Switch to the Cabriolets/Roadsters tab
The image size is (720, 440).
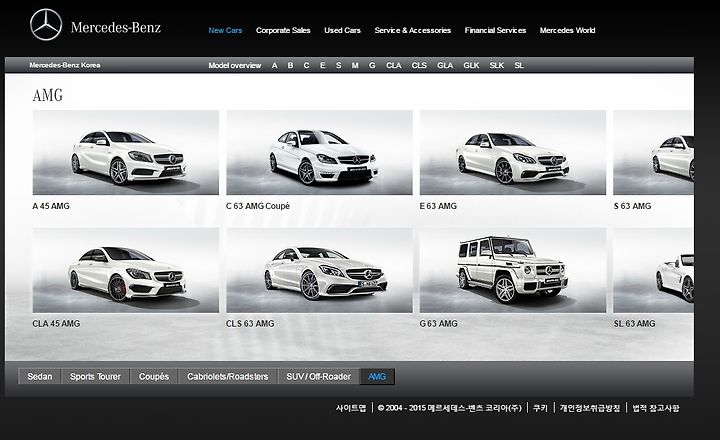point(228,377)
